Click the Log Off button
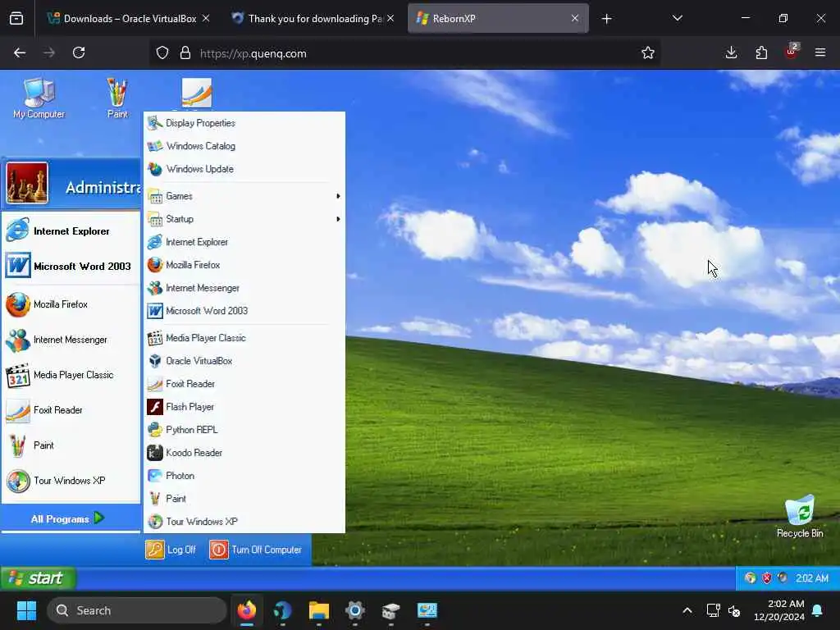840x630 pixels. tap(171, 550)
